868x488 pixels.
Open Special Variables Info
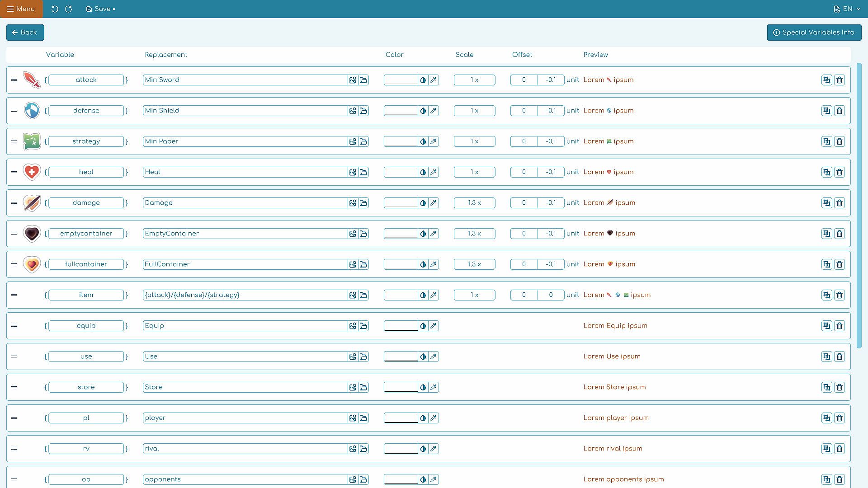click(x=814, y=33)
